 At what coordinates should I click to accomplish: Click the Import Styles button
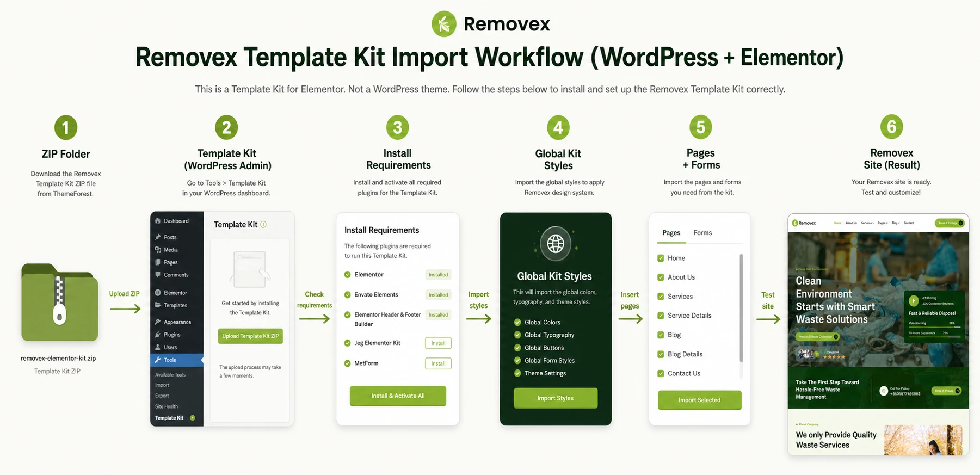click(x=556, y=398)
